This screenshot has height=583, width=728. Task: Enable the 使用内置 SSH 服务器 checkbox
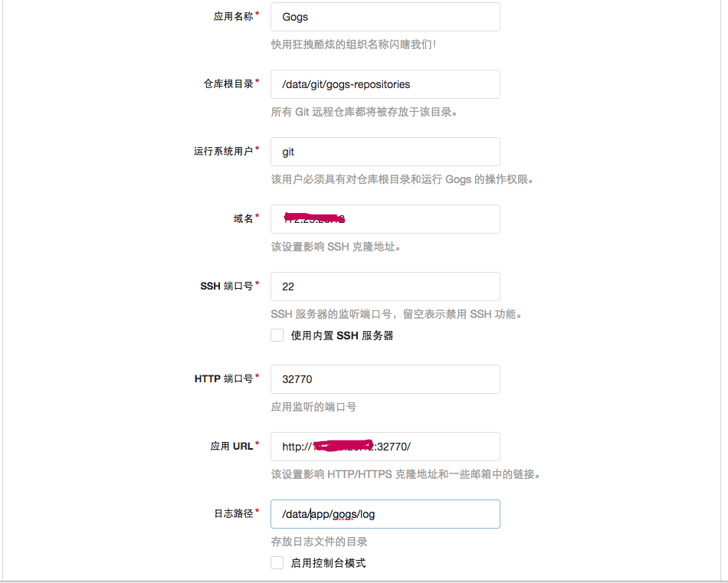pyautogui.click(x=277, y=335)
